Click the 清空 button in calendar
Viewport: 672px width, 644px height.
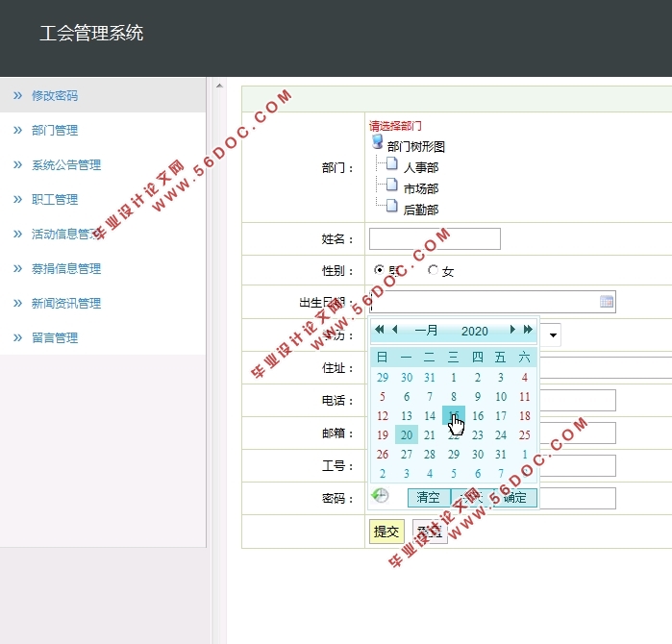(429, 498)
